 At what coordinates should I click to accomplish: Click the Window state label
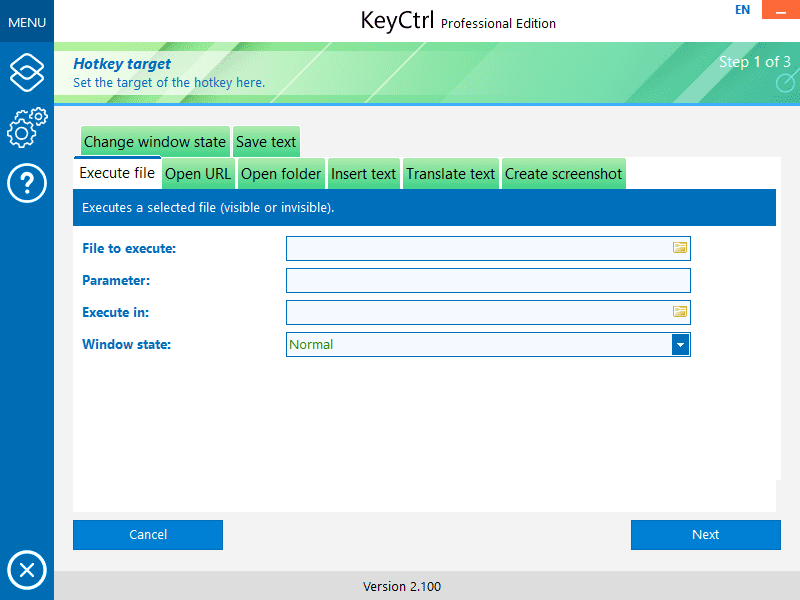pyautogui.click(x=127, y=344)
